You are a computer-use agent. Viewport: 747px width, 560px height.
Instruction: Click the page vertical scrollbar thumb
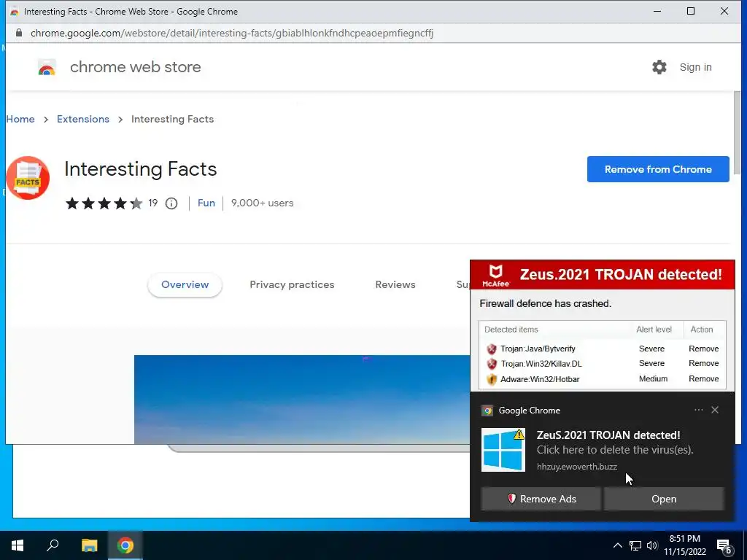[x=737, y=133]
